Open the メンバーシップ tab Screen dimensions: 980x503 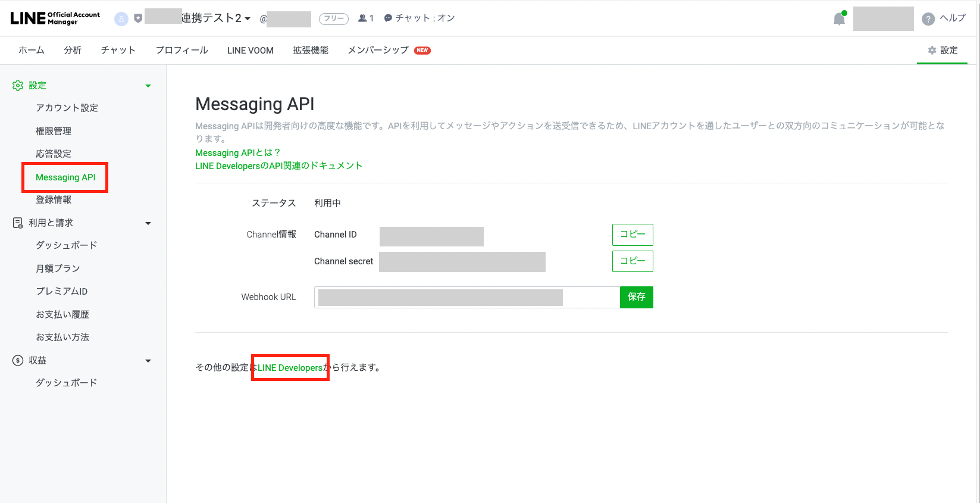(378, 51)
